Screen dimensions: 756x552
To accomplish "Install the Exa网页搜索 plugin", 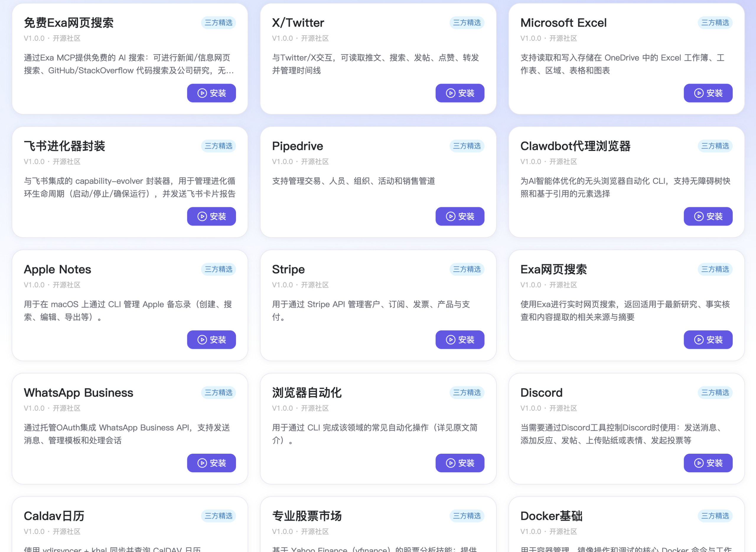I will coord(708,340).
